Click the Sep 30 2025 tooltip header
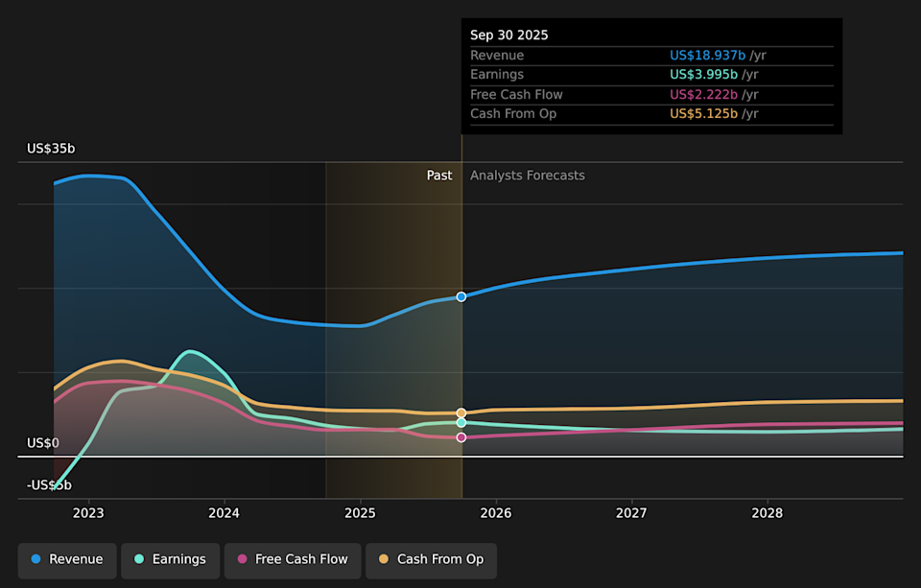Screen dimensions: 921x588 point(508,35)
